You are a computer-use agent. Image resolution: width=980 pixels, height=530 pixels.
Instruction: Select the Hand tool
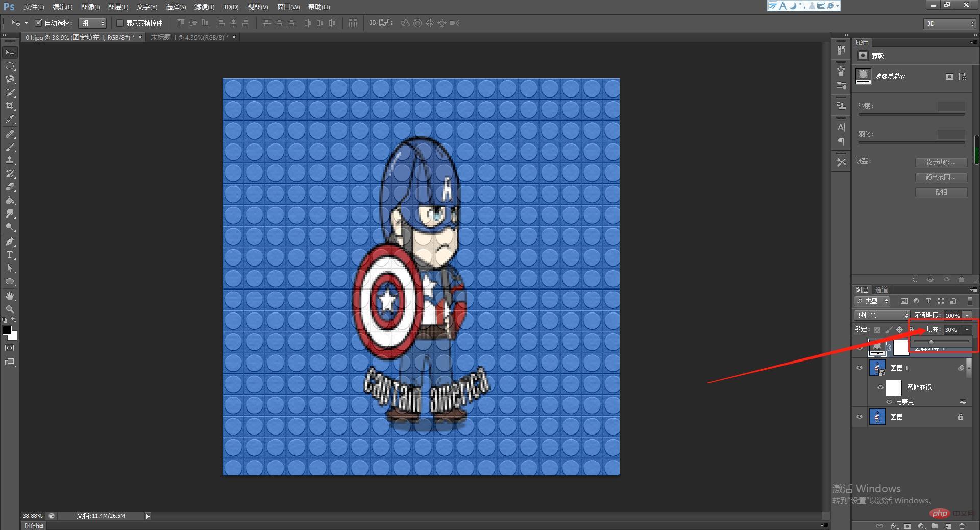10,296
